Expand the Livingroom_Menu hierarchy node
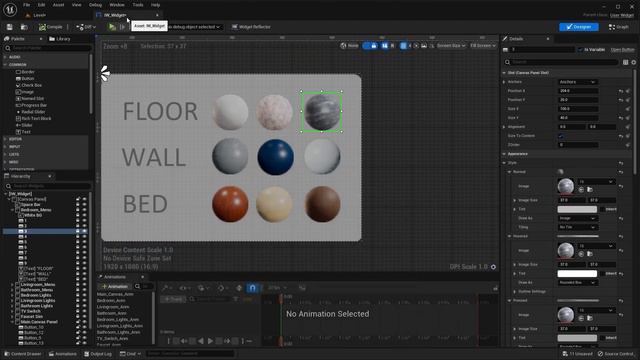The image size is (640, 360). pos(12,284)
